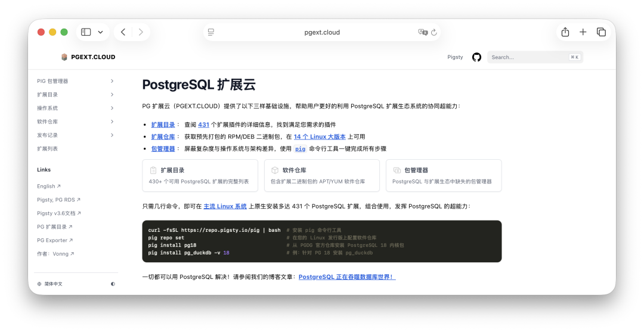Expand the 软件仓库 sidebar chevron
644x332 pixels.
pyautogui.click(x=112, y=122)
